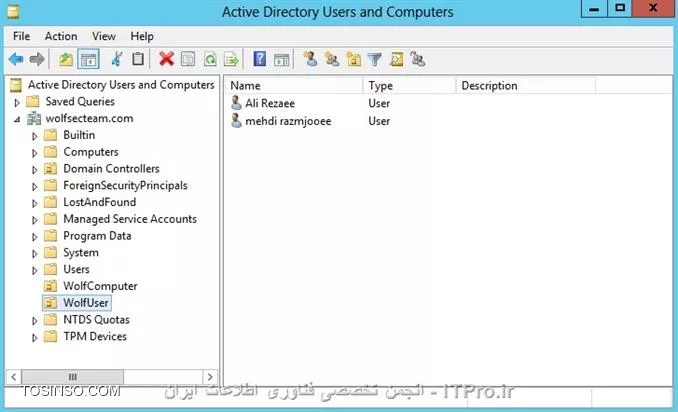Expand the Computers container
678x412 pixels.
[x=35, y=153]
